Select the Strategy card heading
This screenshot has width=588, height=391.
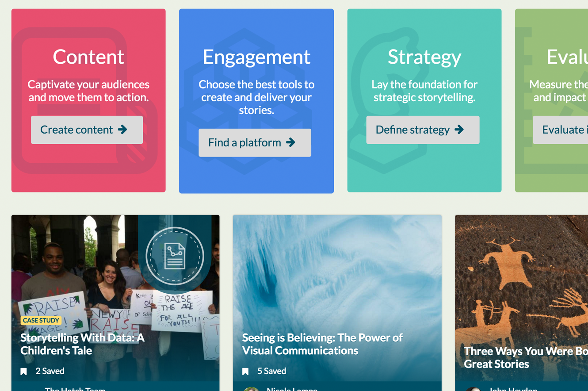point(424,57)
